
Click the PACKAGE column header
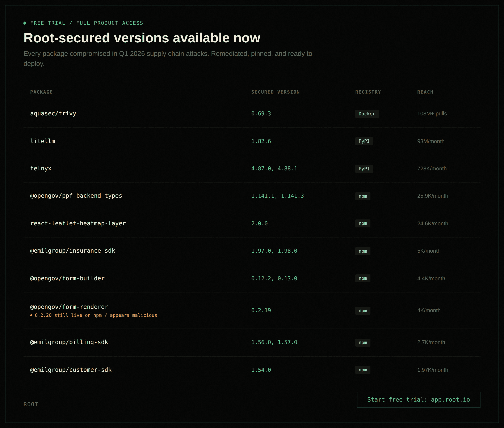41,92
